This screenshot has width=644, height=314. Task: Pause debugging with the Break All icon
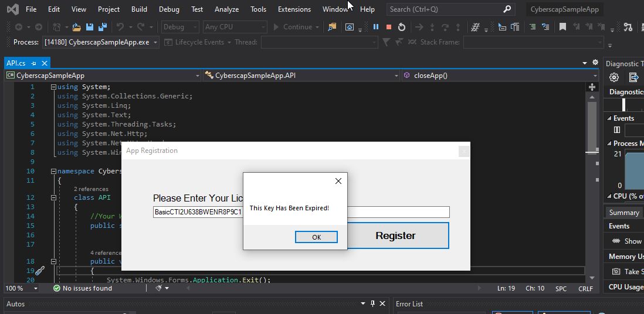point(375,27)
